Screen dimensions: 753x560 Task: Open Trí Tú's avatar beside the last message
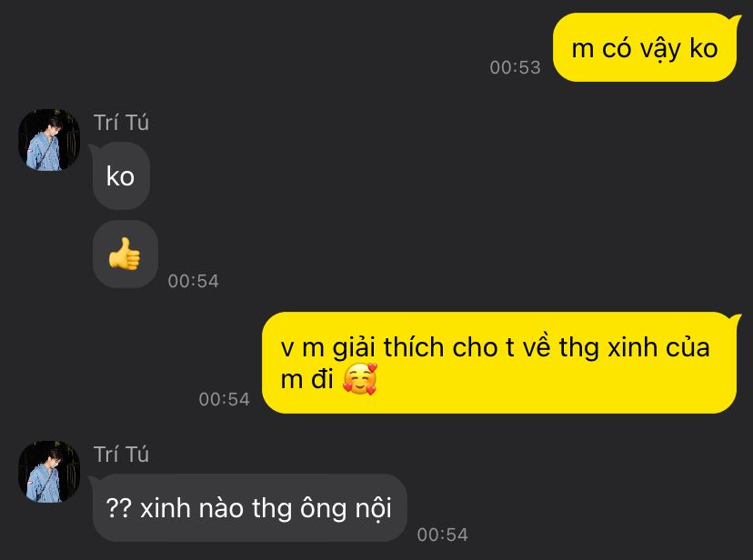pyautogui.click(x=49, y=472)
